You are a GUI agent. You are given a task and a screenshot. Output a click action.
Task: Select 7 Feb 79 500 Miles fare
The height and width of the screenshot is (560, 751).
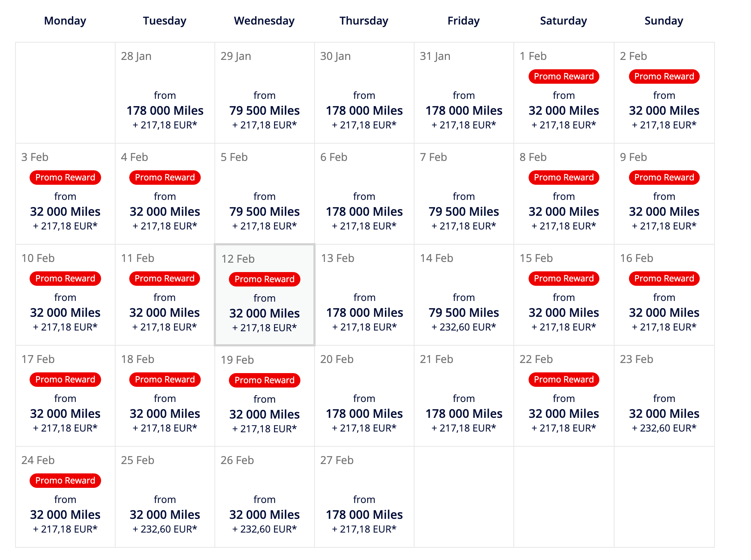click(x=464, y=211)
